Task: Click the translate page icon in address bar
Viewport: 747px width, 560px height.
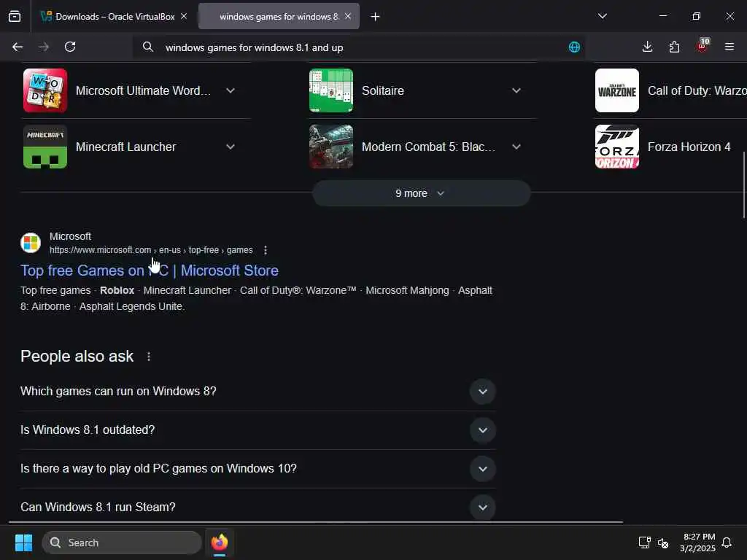Action: [574, 47]
